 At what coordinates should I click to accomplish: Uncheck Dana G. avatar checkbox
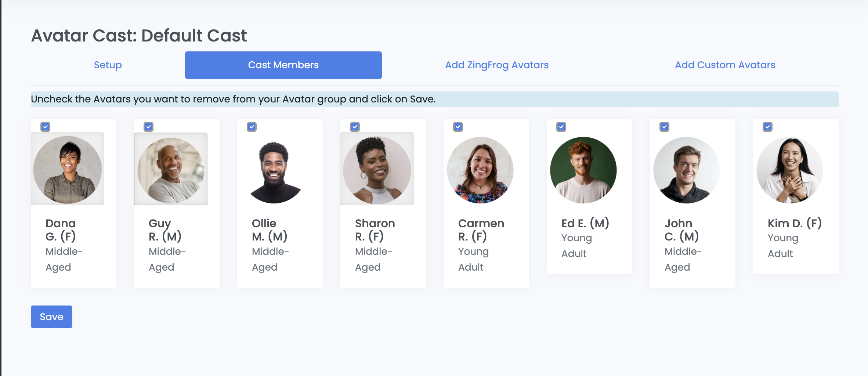[45, 127]
